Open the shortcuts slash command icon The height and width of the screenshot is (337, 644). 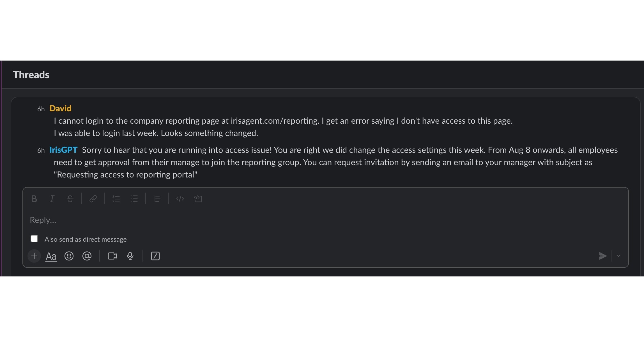(x=156, y=256)
